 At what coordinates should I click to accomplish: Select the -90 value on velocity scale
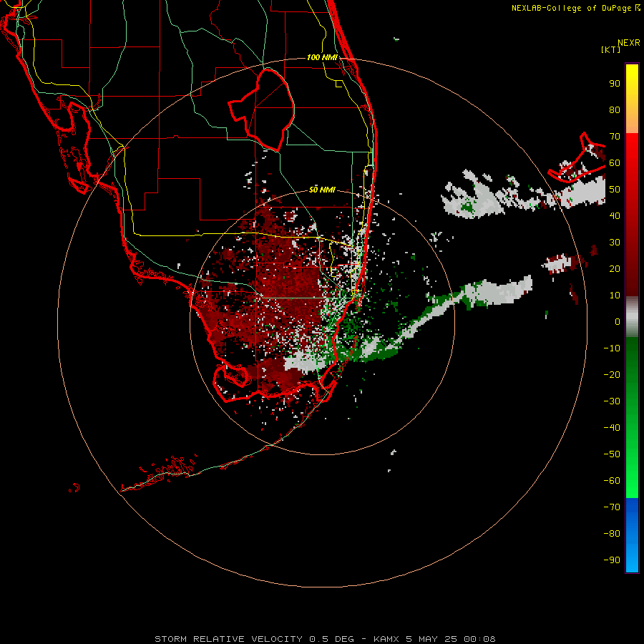click(x=612, y=560)
